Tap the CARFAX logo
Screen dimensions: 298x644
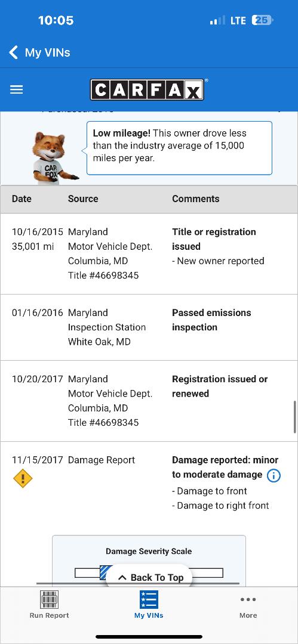tap(148, 89)
